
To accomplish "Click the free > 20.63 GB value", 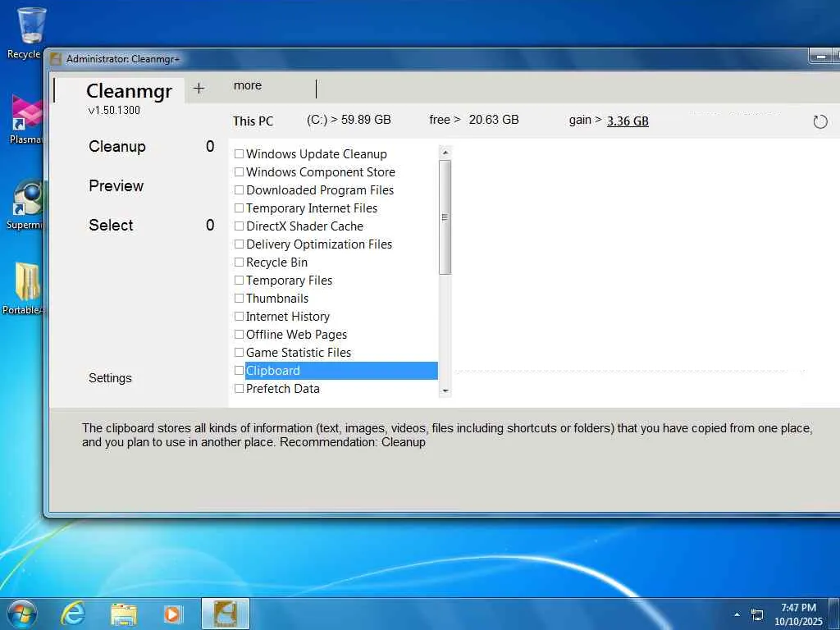I will 474,120.
